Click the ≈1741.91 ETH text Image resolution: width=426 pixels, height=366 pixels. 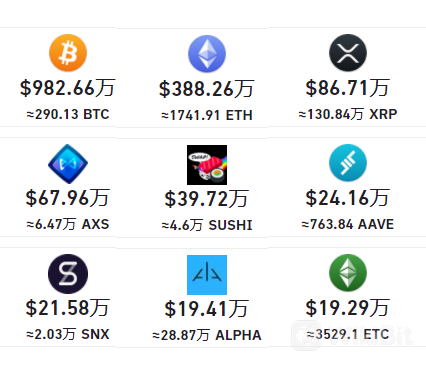(207, 115)
